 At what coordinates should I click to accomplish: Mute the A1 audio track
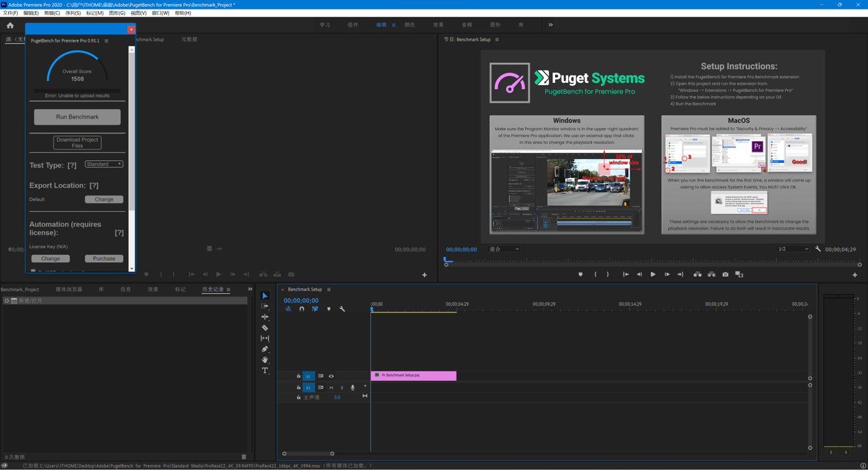[x=331, y=388]
